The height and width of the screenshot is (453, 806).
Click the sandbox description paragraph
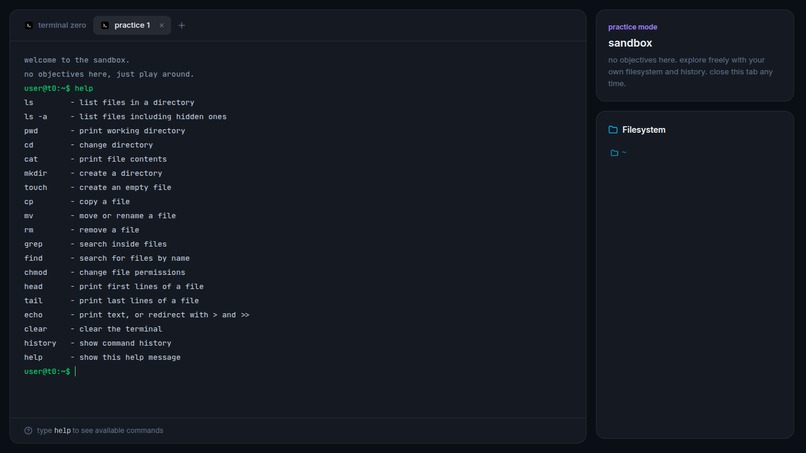pos(690,71)
